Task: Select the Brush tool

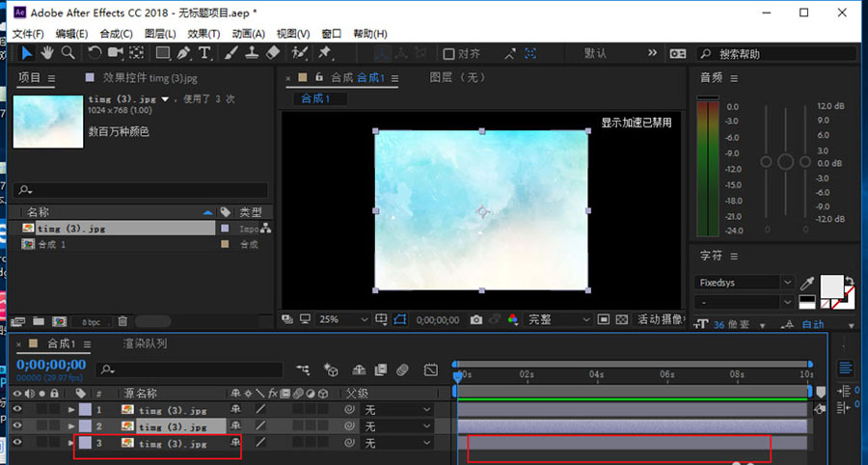Action: (232, 53)
